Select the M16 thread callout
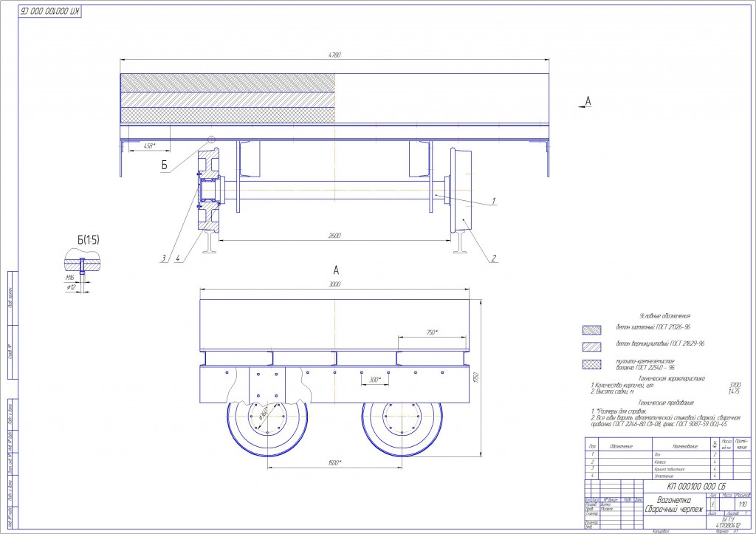 tap(70, 278)
